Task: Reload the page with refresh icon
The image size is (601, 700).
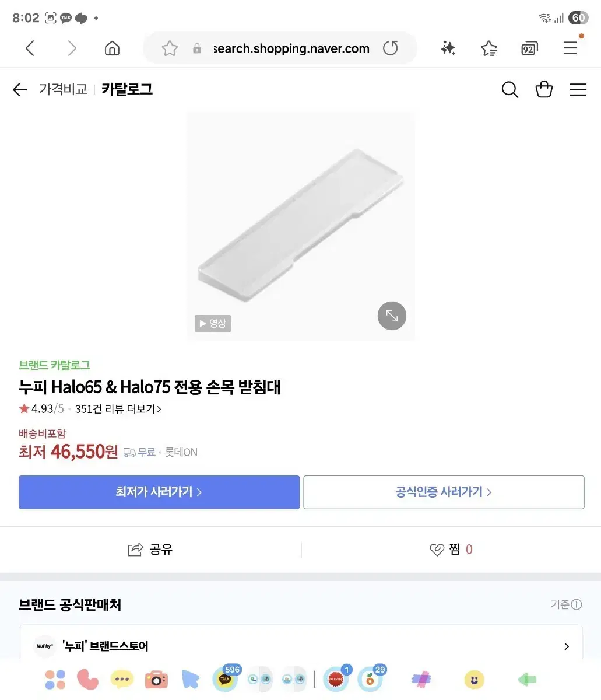Action: coord(391,48)
